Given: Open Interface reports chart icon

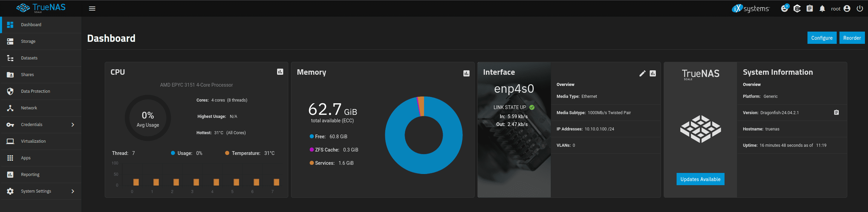Looking at the screenshot, I should [x=652, y=73].
